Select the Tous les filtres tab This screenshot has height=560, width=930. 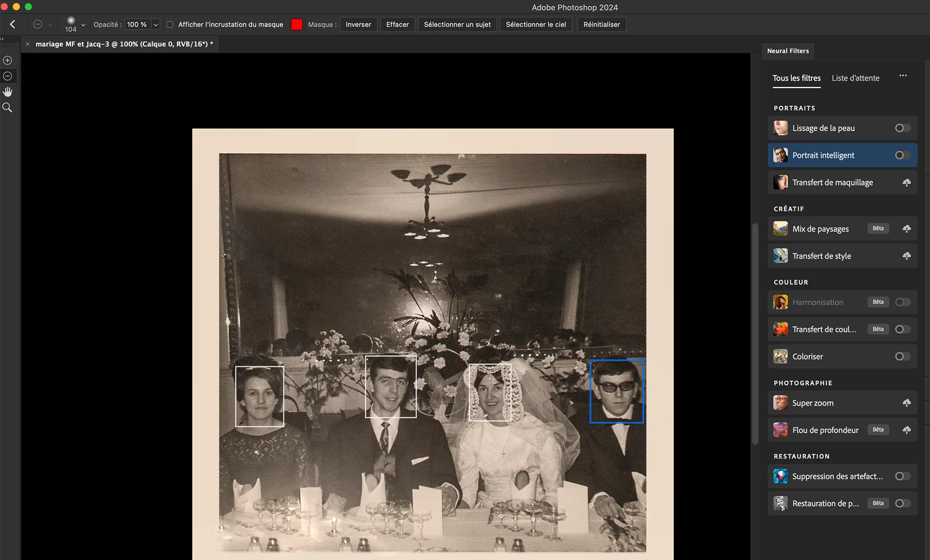tap(796, 78)
